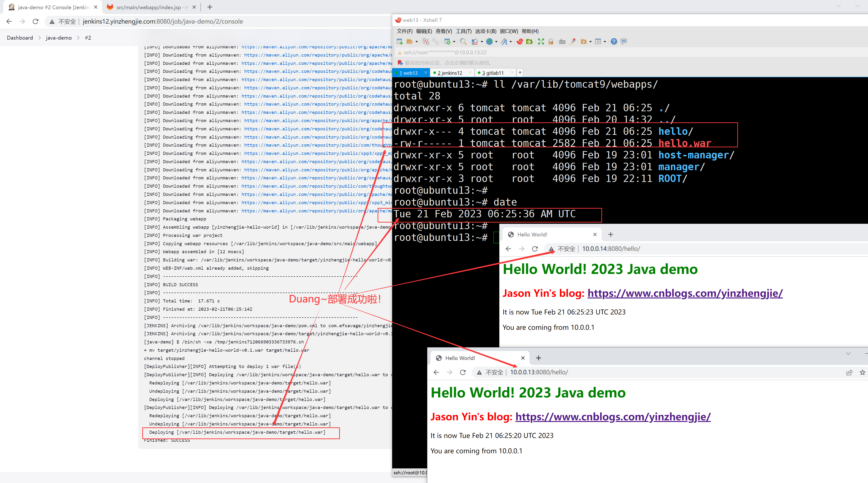868x483 pixels.
Task: Open the 工具(T) menu in Xshell
Action: pyautogui.click(x=463, y=31)
